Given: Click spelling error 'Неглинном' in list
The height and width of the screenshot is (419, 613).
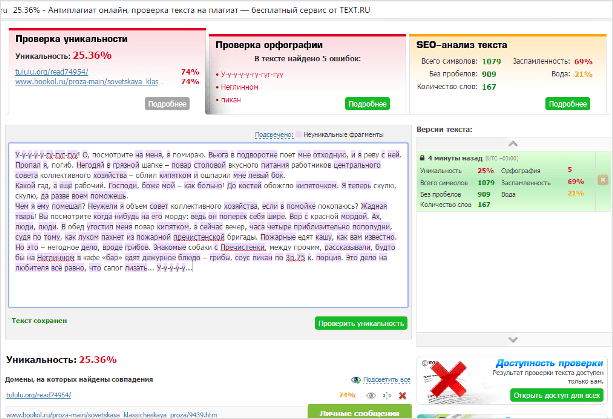Looking at the screenshot, I should (x=239, y=87).
